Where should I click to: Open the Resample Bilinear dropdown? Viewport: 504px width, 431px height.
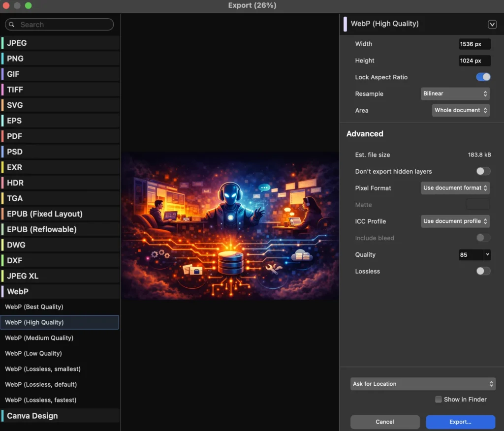[455, 94]
